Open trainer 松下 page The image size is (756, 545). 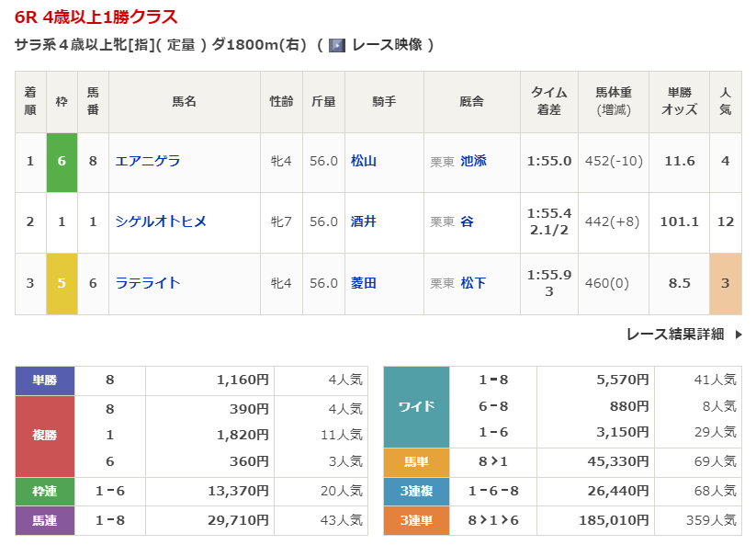coord(473,283)
